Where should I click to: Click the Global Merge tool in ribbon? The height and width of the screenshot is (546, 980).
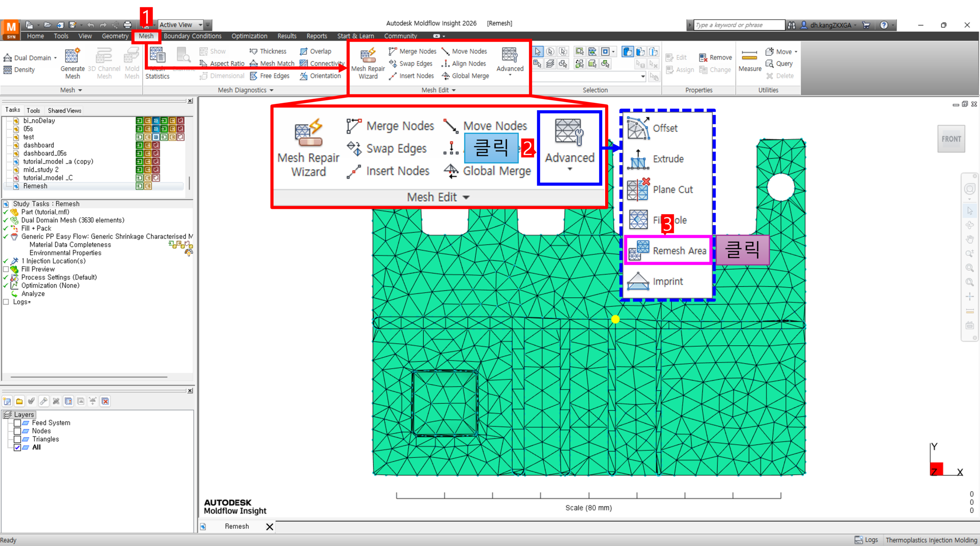(x=465, y=76)
